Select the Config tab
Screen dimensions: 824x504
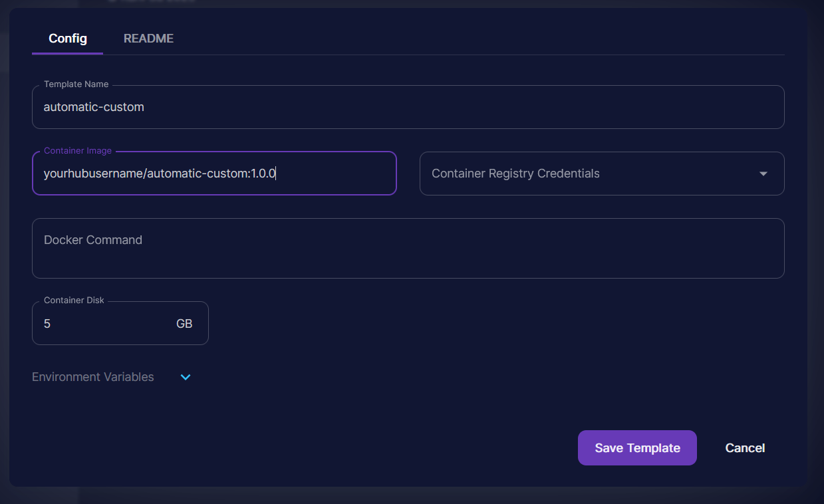(x=68, y=39)
